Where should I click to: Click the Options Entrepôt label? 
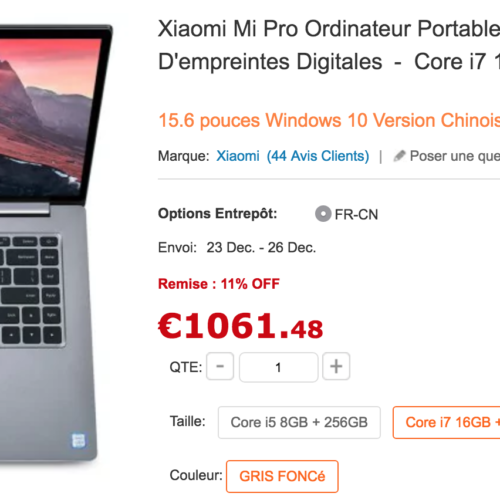point(218,214)
